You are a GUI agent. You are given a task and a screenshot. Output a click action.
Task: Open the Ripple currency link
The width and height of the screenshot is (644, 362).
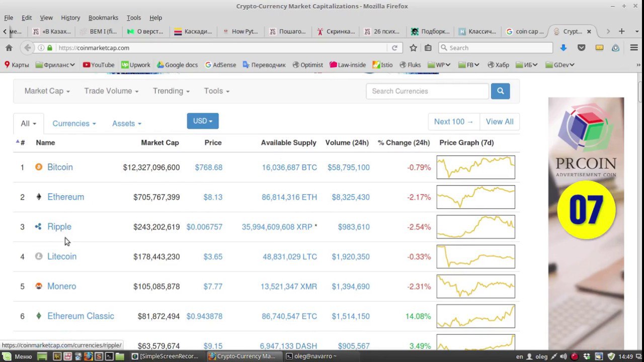click(59, 227)
